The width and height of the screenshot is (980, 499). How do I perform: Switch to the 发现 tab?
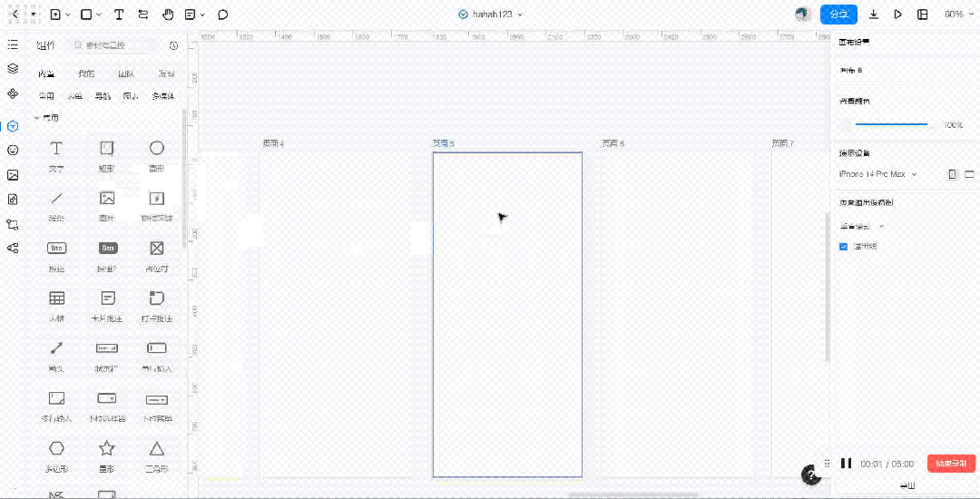(x=166, y=73)
